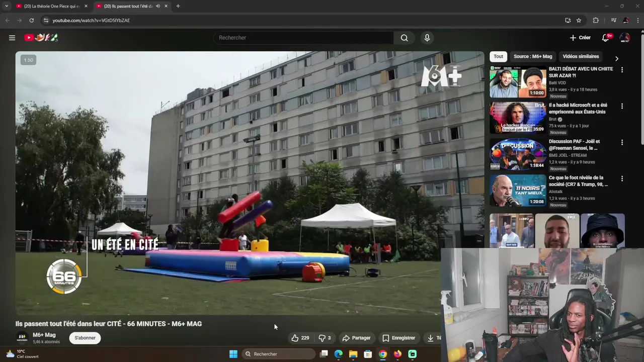Go back in the browser

pos(7,20)
